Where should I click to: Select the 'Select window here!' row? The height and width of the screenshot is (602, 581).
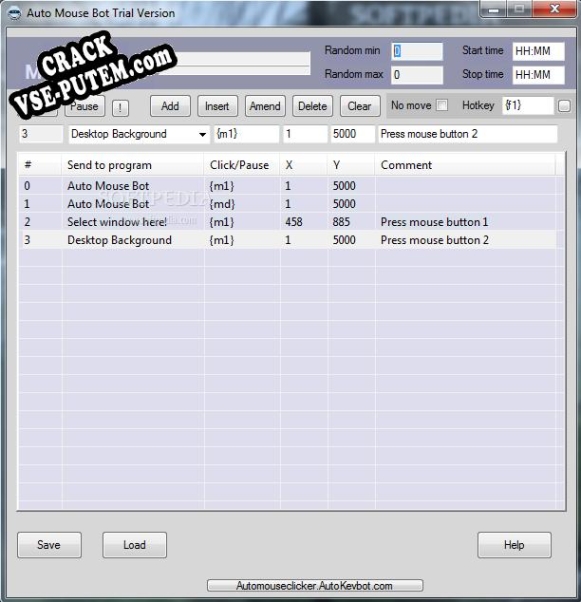pyautogui.click(x=287, y=222)
